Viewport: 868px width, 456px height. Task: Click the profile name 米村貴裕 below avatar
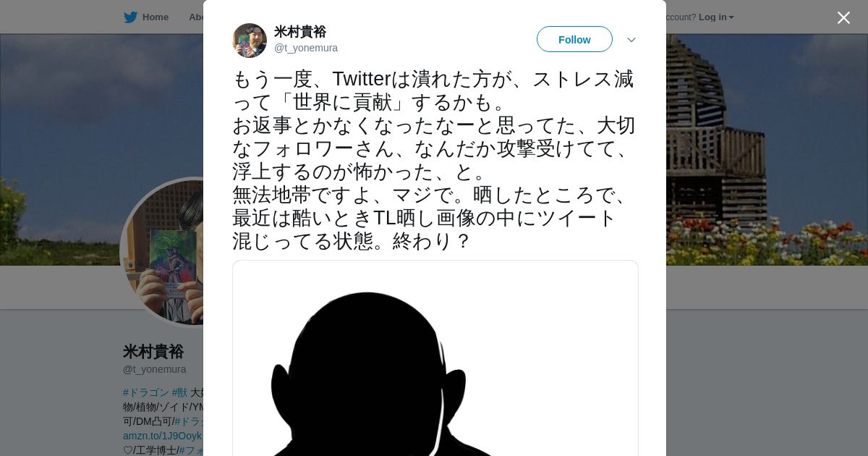(153, 352)
